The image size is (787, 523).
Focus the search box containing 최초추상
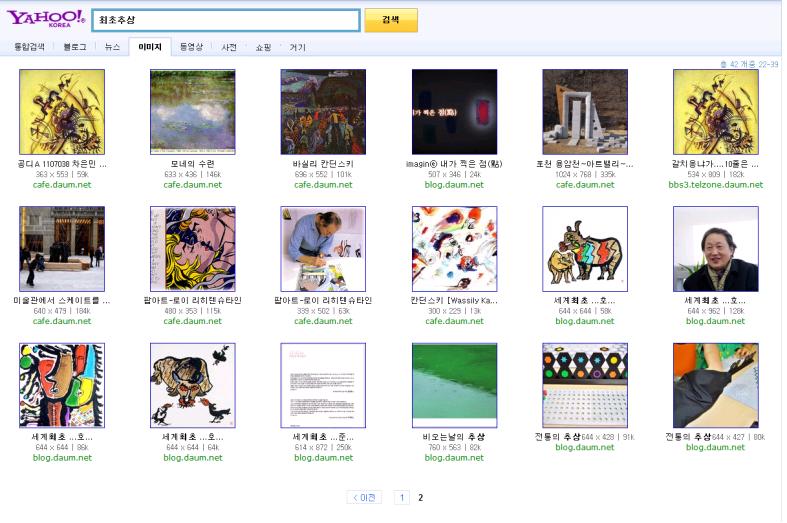point(226,20)
